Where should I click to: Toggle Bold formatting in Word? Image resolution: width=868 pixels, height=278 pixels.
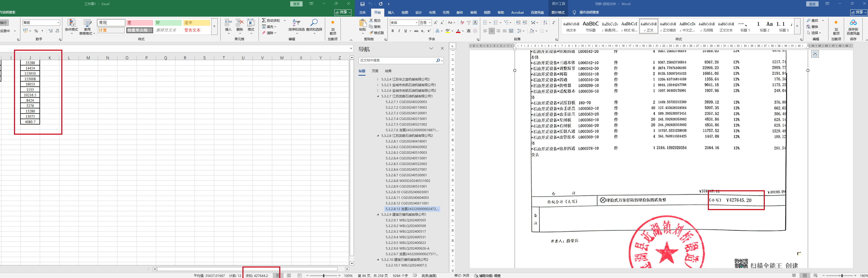point(393,31)
